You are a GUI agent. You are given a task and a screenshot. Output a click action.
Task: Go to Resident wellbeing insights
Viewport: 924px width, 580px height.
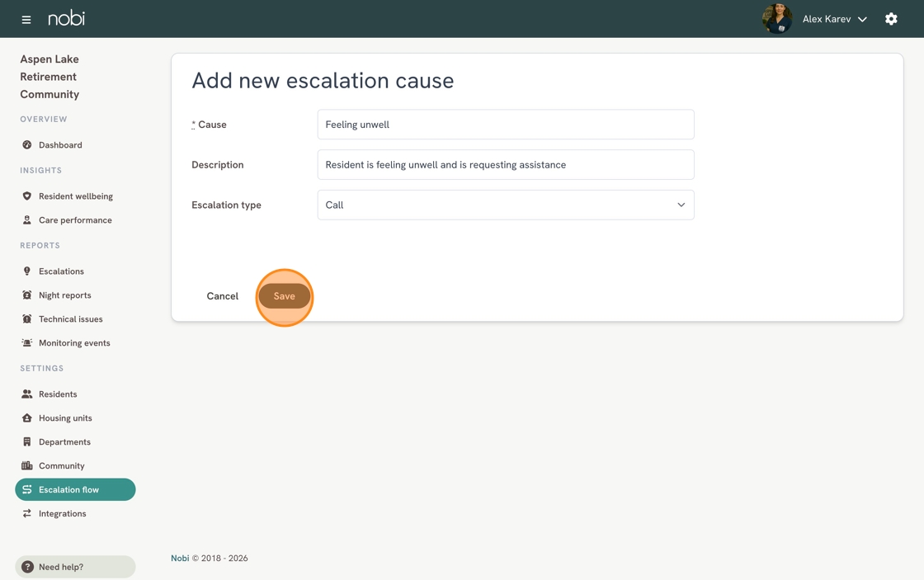(x=75, y=196)
